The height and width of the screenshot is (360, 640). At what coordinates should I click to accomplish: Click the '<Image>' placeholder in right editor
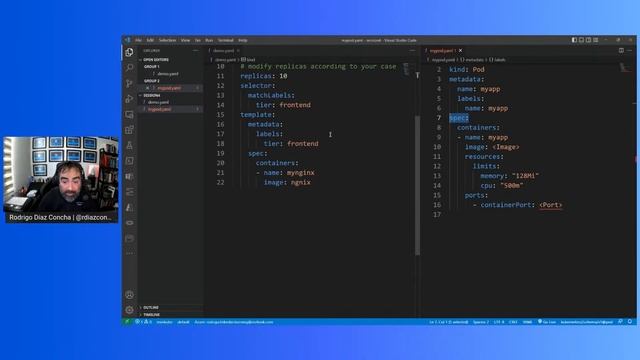tap(506, 147)
